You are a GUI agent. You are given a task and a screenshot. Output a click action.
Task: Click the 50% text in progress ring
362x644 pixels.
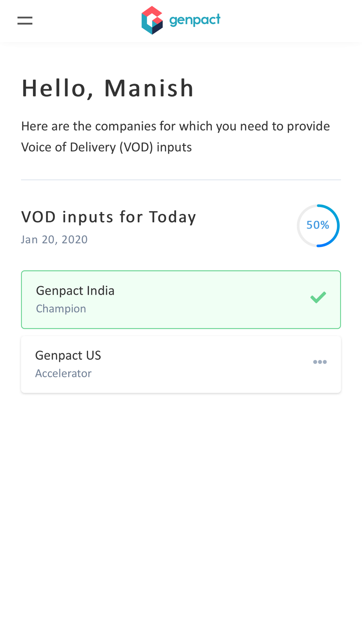tap(317, 225)
